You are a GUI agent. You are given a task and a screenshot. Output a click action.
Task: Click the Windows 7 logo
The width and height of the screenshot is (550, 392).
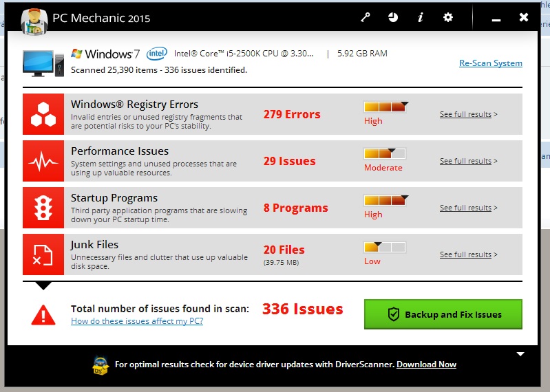(105, 54)
